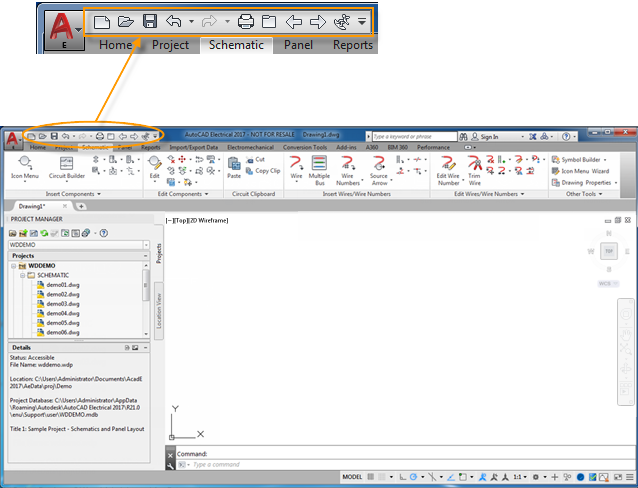Screen dimensions: 638x488
Task: Collapse the Projects section
Action: (145, 256)
